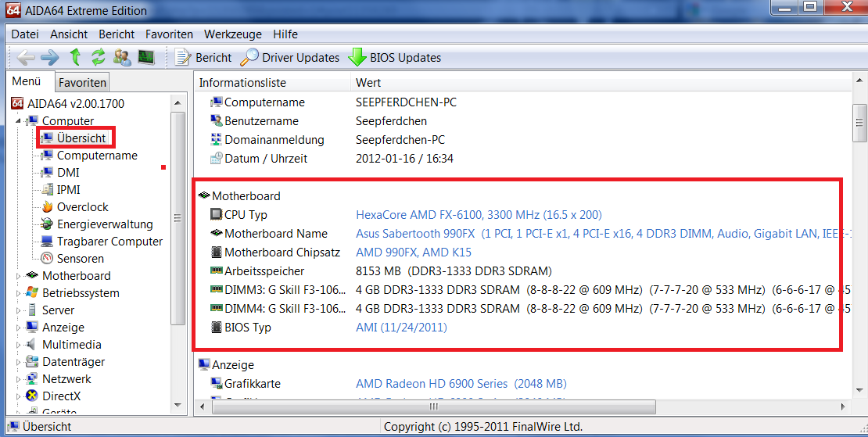Viewport: 868px width, 437px height.
Task: Select the Benutzername row
Action: coord(522,120)
